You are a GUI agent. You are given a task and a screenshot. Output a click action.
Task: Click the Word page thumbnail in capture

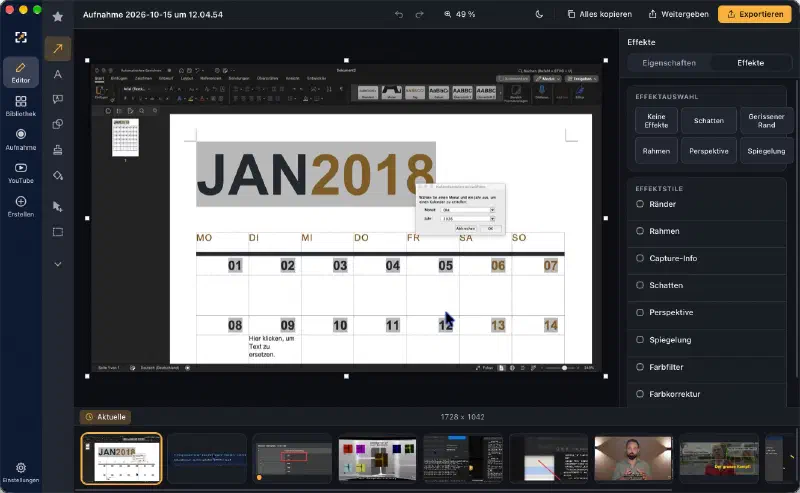125,137
